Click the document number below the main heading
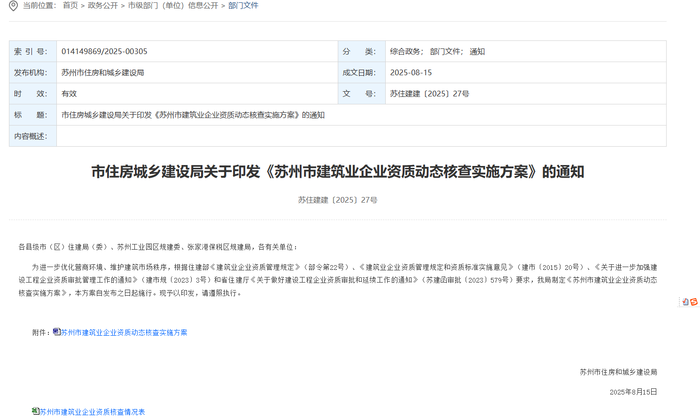This screenshot has width=700, height=418. click(337, 200)
